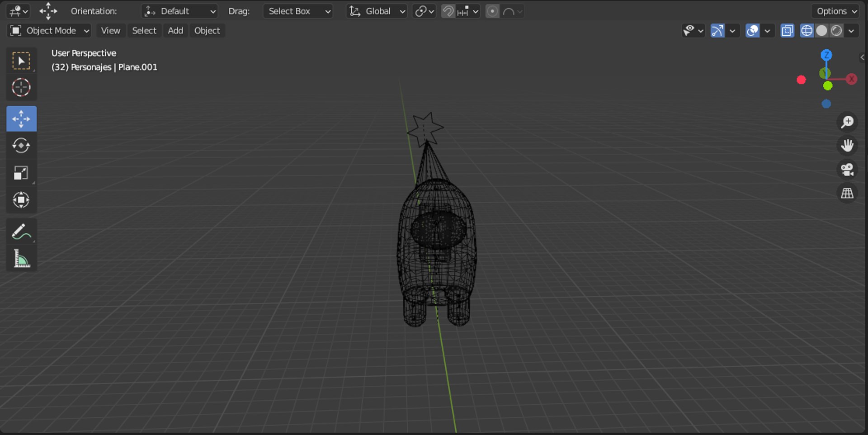Viewport: 868px width, 435px height.
Task: Open the Orientation Default dropdown
Action: click(x=179, y=11)
